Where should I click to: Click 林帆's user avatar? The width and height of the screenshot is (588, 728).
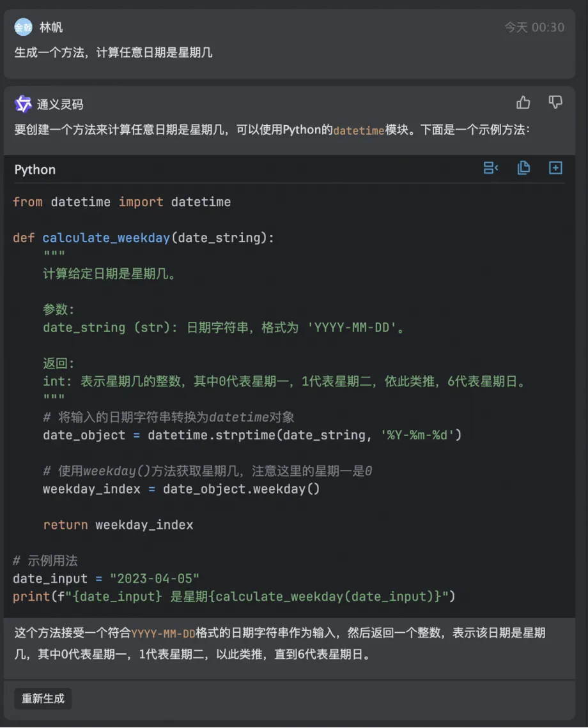click(x=23, y=27)
